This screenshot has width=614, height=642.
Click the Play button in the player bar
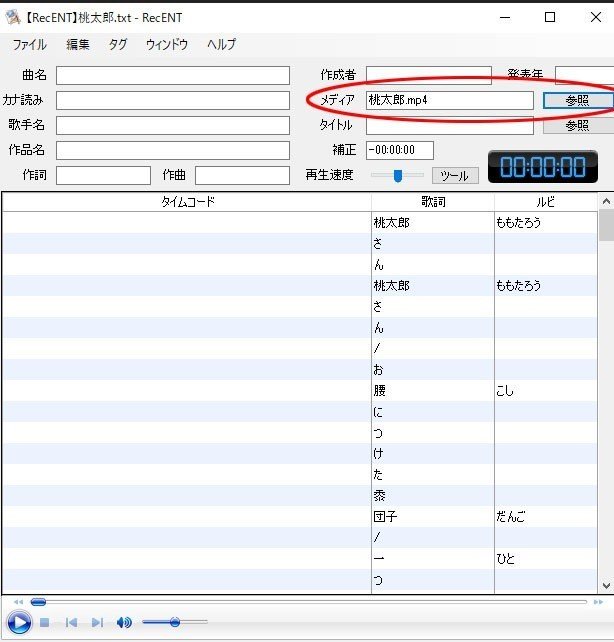19,622
